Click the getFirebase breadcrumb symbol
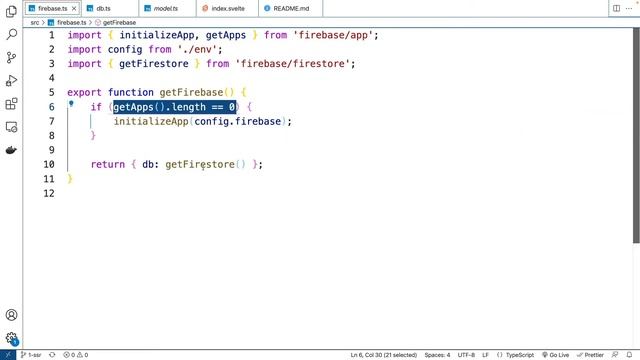This screenshot has width=640, height=360. click(116, 22)
